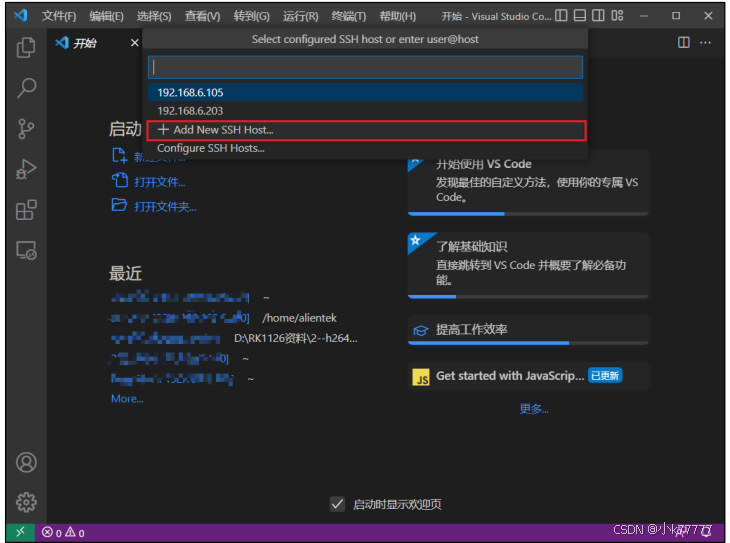
Task: Focus the SSH host input field
Action: pyautogui.click(x=365, y=68)
